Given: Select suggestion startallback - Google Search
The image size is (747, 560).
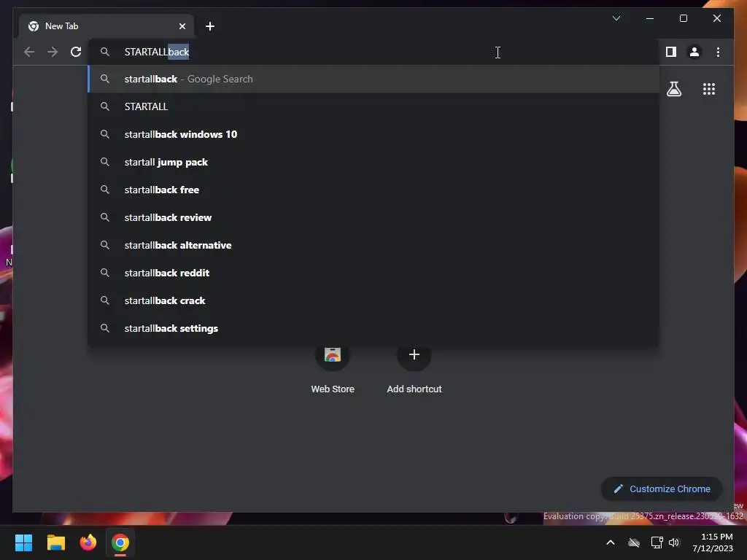Looking at the screenshot, I should [374, 79].
